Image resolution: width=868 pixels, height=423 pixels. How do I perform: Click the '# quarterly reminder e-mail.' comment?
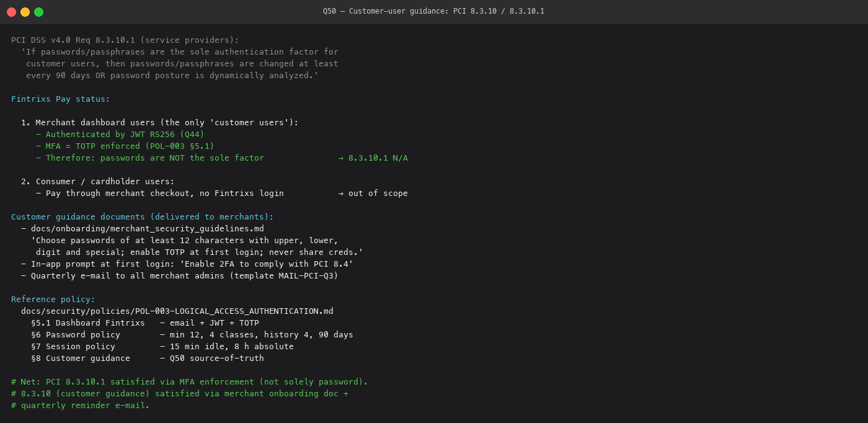point(81,406)
